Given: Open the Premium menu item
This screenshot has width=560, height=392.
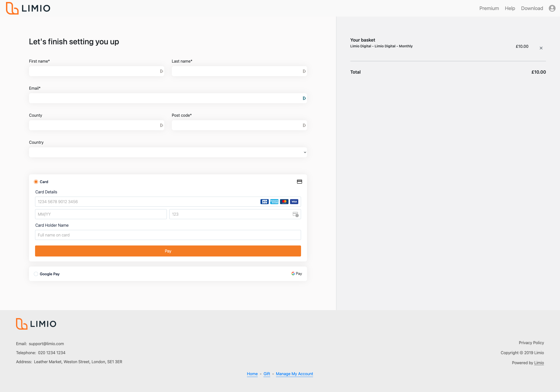Looking at the screenshot, I should pyautogui.click(x=489, y=8).
